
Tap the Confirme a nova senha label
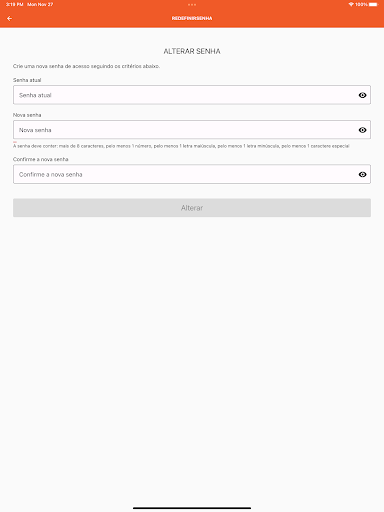pos(41,159)
